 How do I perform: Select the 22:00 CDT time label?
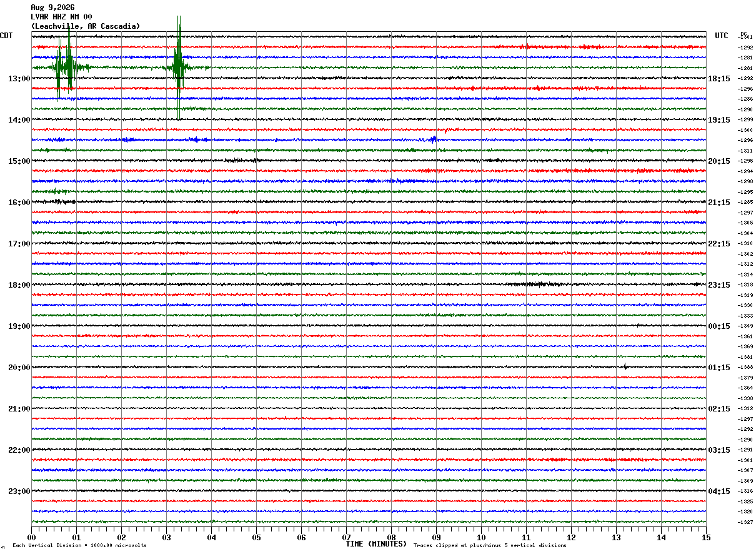(x=19, y=450)
